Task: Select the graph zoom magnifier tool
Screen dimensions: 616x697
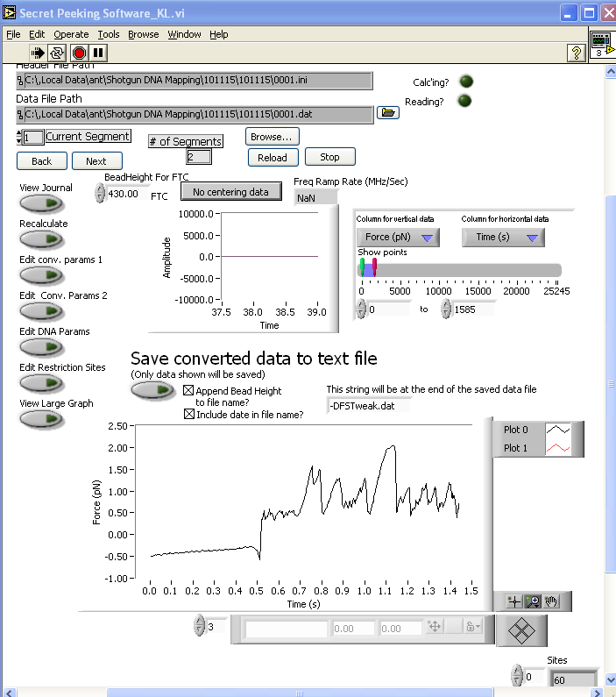Action: coord(533,601)
